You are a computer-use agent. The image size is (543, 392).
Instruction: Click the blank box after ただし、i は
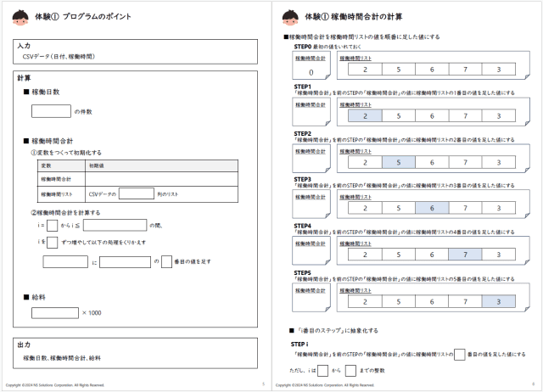pyautogui.click(x=323, y=370)
